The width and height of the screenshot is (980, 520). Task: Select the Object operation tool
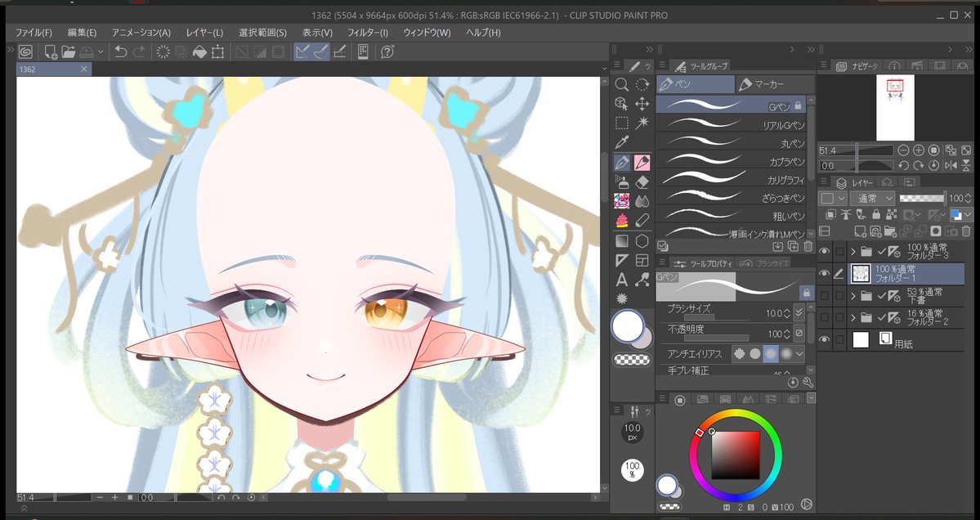621,103
